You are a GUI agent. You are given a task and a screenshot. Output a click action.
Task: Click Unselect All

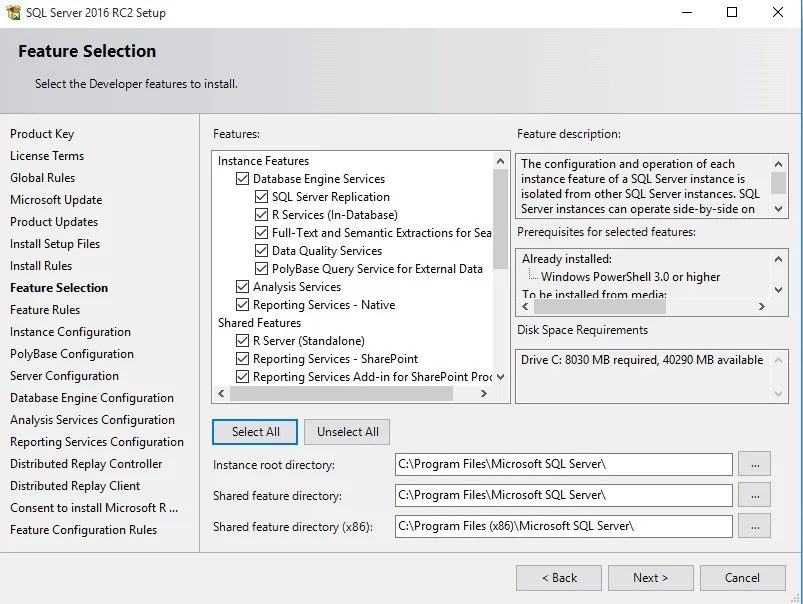click(346, 431)
